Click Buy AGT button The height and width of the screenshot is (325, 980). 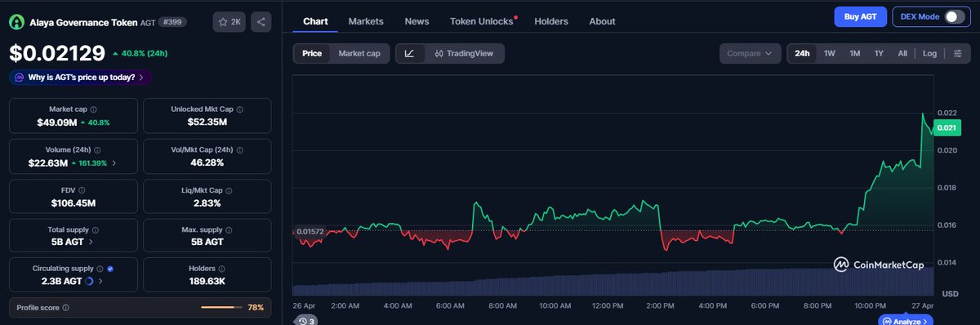[x=860, y=16]
